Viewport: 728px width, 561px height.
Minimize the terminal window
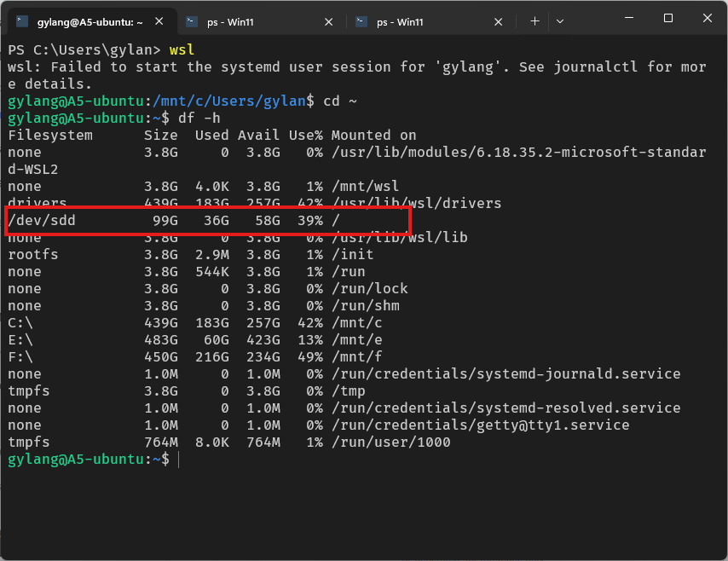629,18
